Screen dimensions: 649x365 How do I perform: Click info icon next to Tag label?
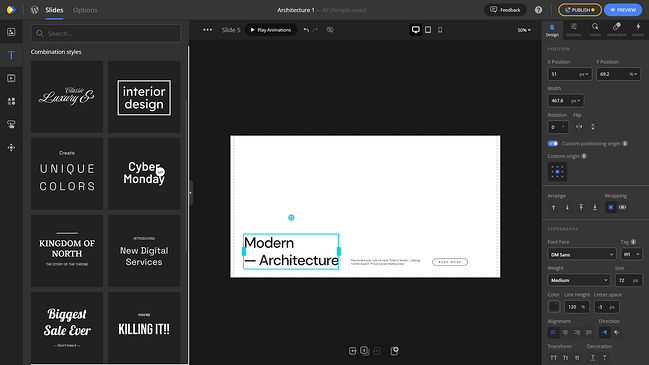click(633, 242)
